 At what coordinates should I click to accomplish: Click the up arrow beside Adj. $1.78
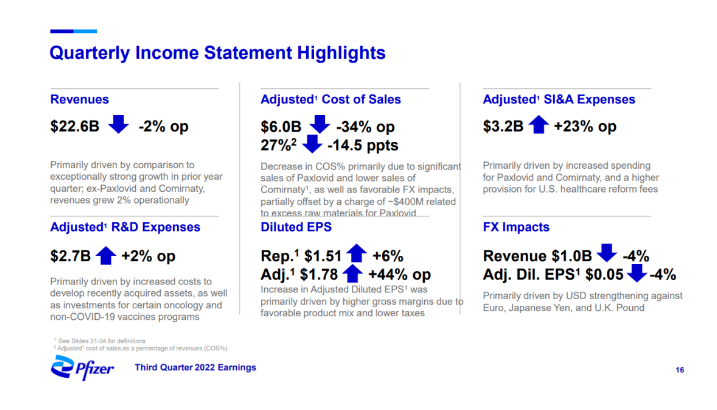point(353,274)
